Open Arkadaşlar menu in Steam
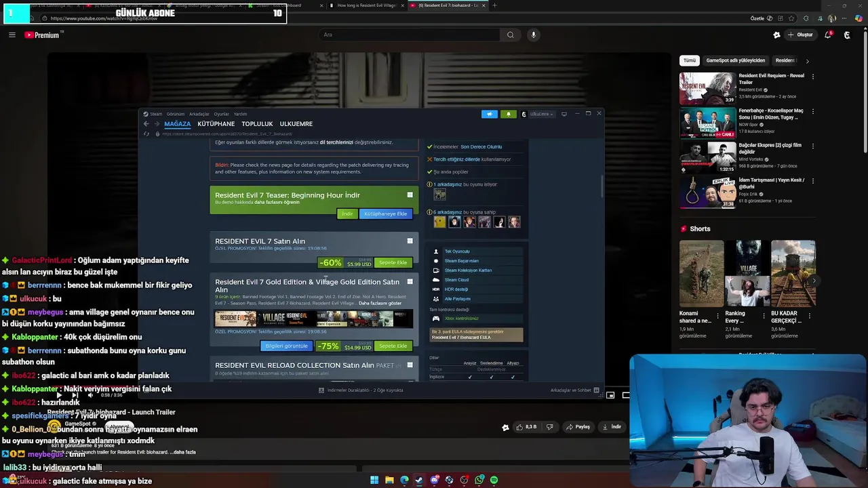Viewport: 868px width, 488px height. click(199, 114)
